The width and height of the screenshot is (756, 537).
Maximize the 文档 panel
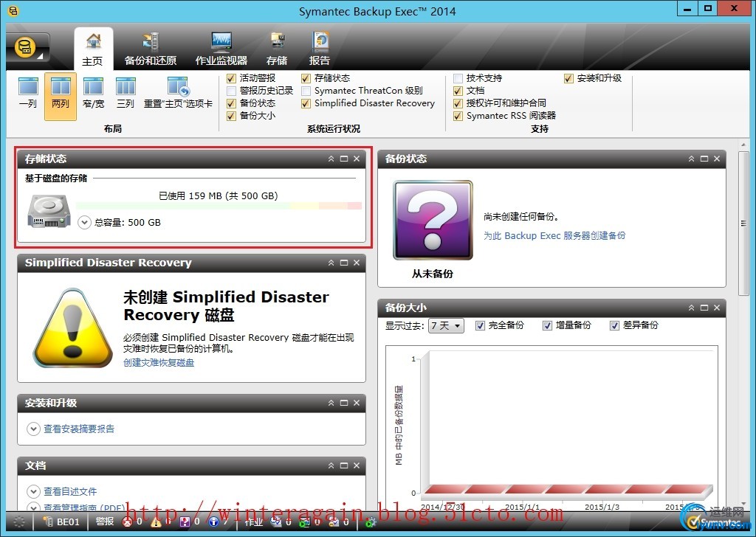click(344, 465)
